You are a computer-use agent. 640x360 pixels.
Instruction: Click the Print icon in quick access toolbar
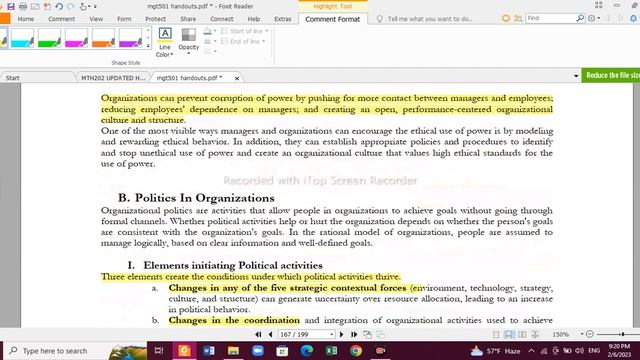(x=23, y=6)
